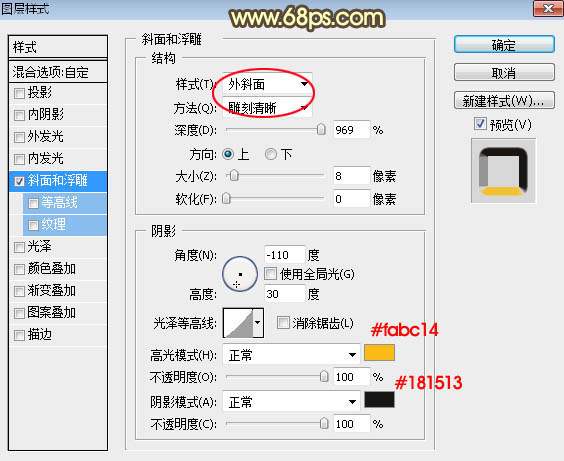Image resolution: width=564 pixels, height=461 pixels.
Task: Open the gloss contour picker arrow
Action: pos(258,323)
